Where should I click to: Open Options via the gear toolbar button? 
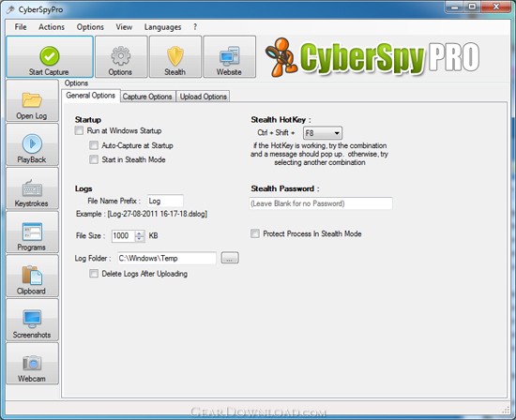point(121,57)
